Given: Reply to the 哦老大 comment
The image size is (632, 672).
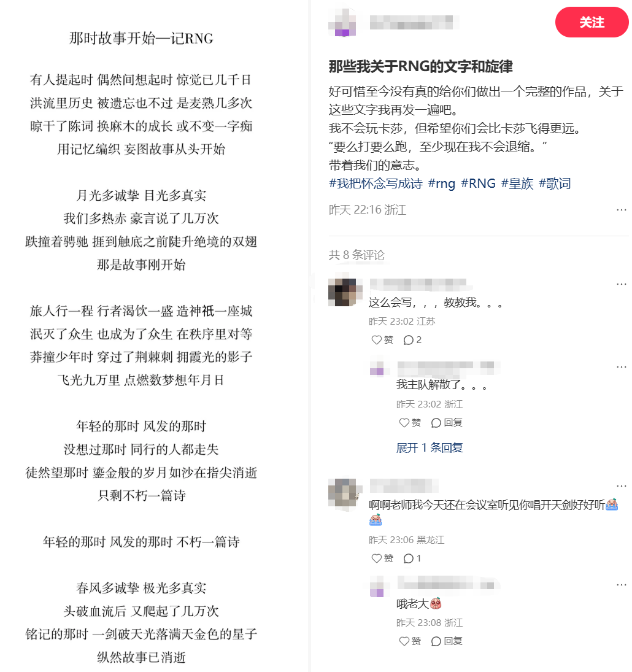Looking at the screenshot, I should tap(447, 641).
